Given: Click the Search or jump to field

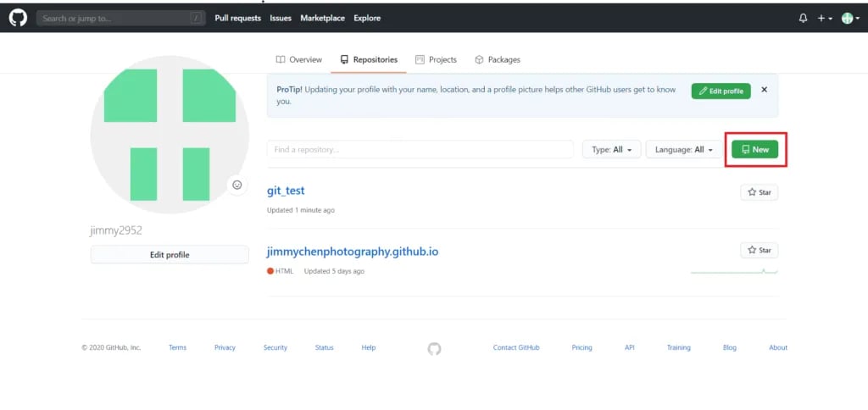Looking at the screenshot, I should pos(120,19).
